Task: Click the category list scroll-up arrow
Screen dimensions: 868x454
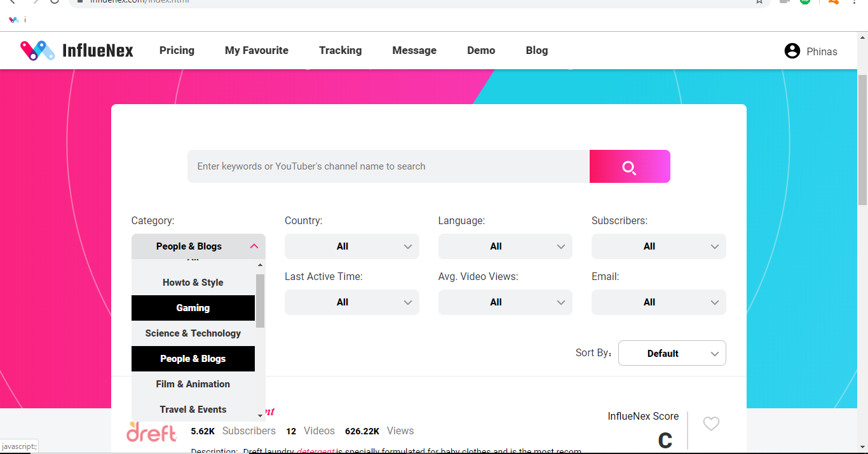Action: (x=260, y=265)
